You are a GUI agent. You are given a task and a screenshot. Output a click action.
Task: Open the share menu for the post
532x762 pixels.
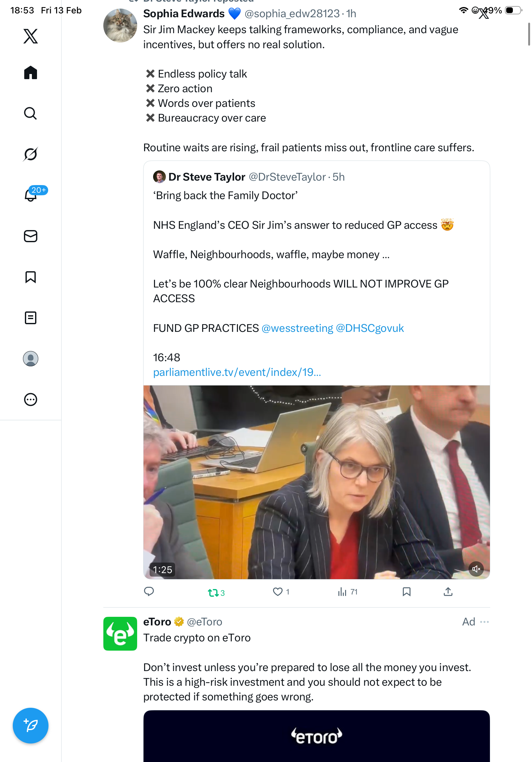[x=448, y=592]
